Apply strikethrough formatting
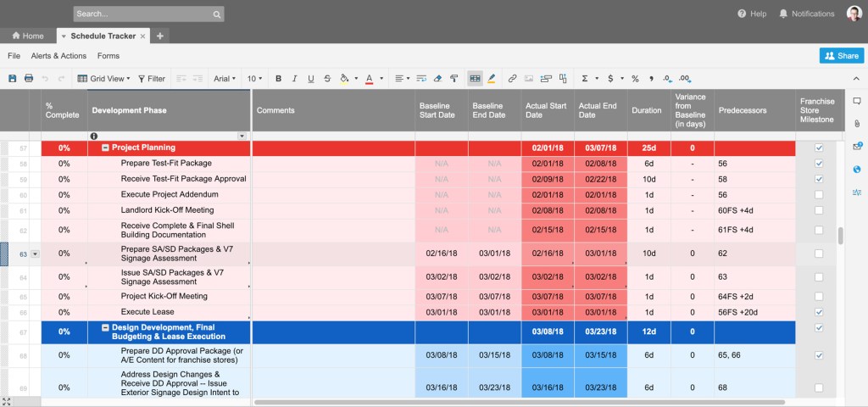The height and width of the screenshot is (407, 868). pyautogui.click(x=327, y=79)
